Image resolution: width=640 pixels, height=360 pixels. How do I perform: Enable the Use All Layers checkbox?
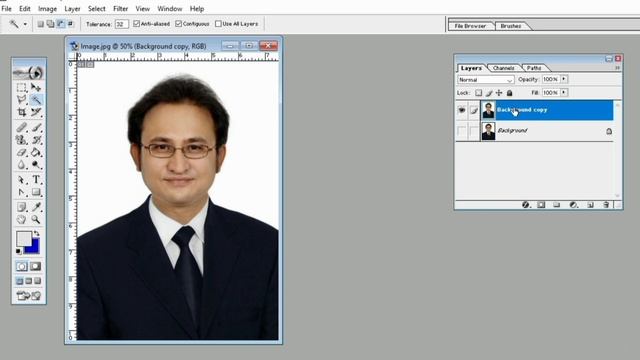coord(218,24)
